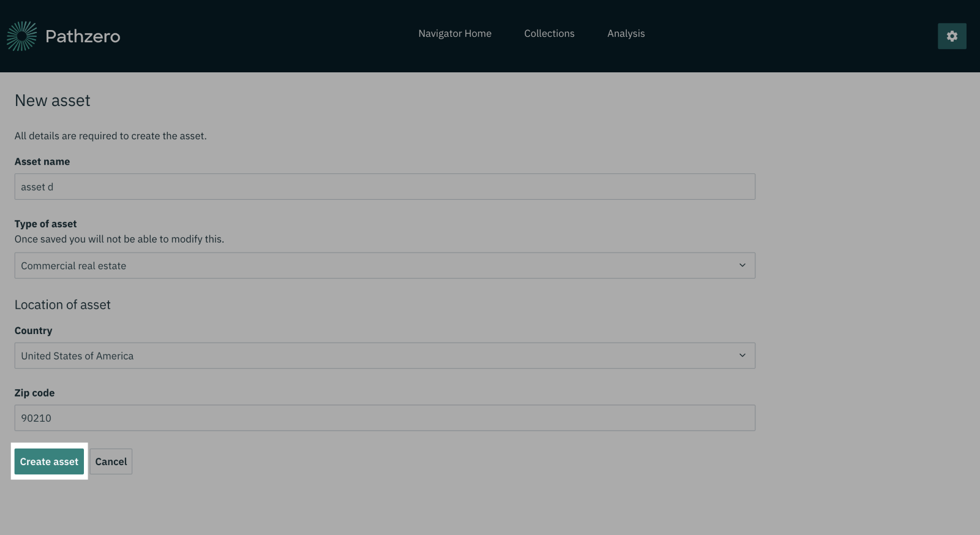Click the Asset name label
Image resolution: width=980 pixels, height=535 pixels.
(x=42, y=162)
